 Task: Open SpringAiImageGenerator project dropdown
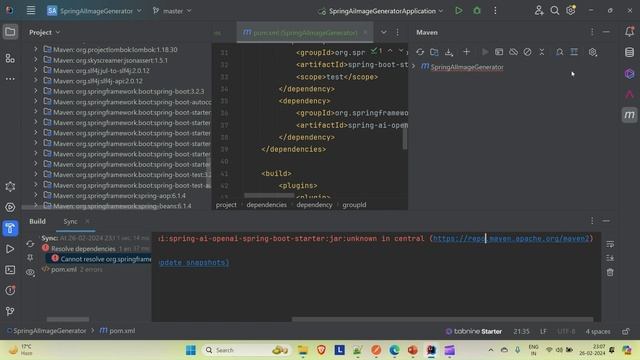click(x=94, y=11)
